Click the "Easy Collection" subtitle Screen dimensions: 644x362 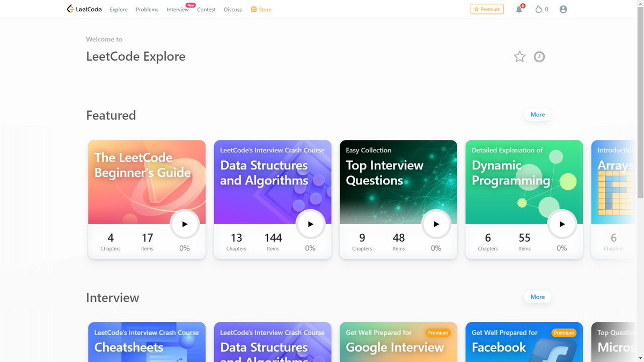tap(369, 150)
